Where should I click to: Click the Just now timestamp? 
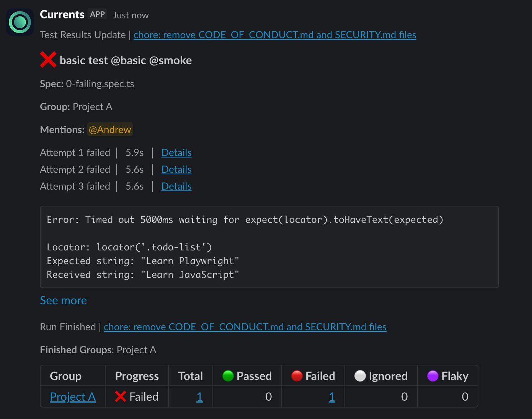131,15
